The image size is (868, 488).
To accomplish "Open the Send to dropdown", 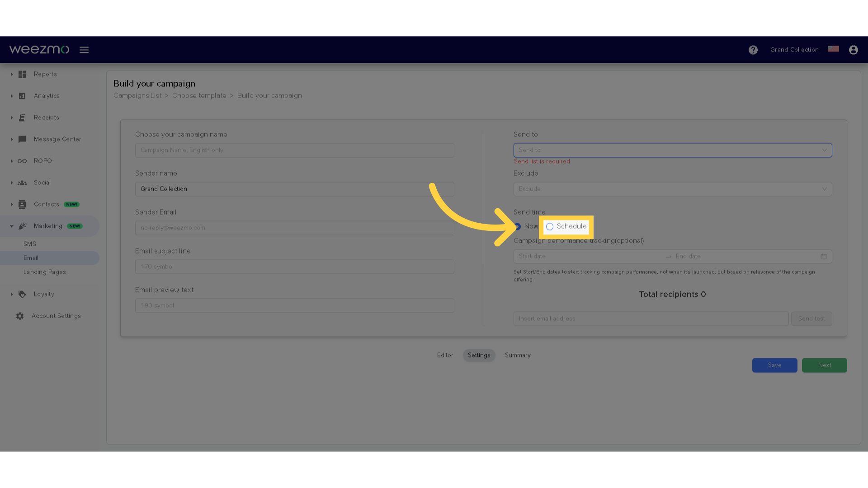I will tap(672, 150).
